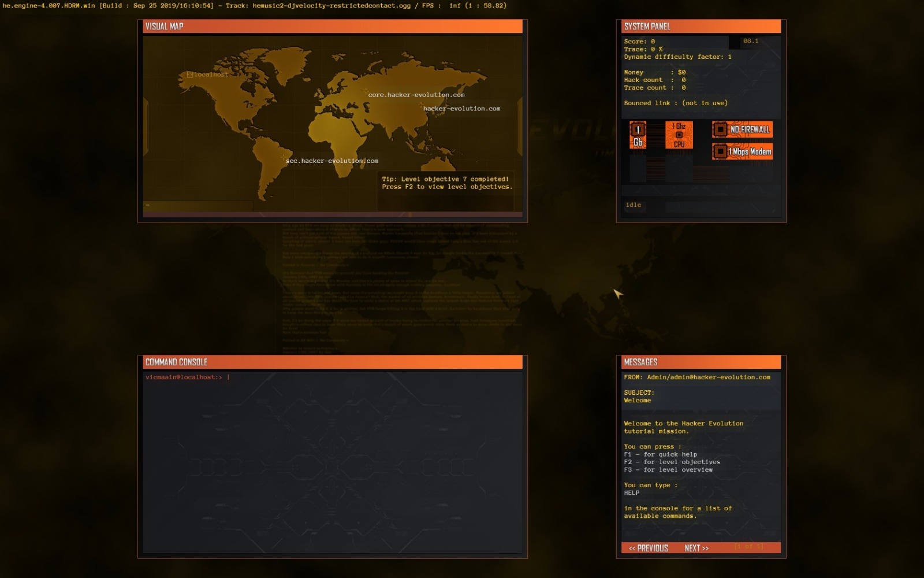Click the Bounced link status text
The height and width of the screenshot is (578, 924).
[x=676, y=102]
